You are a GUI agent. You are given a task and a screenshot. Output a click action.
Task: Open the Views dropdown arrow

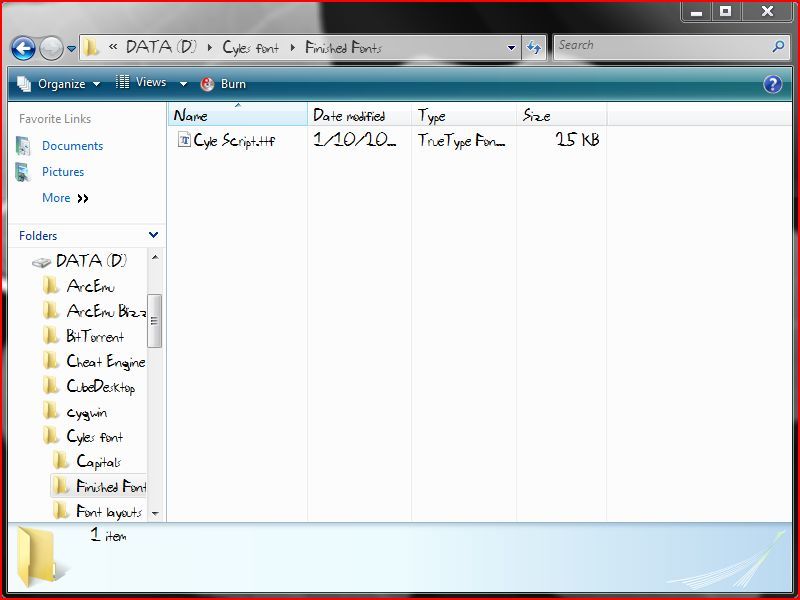click(x=183, y=84)
